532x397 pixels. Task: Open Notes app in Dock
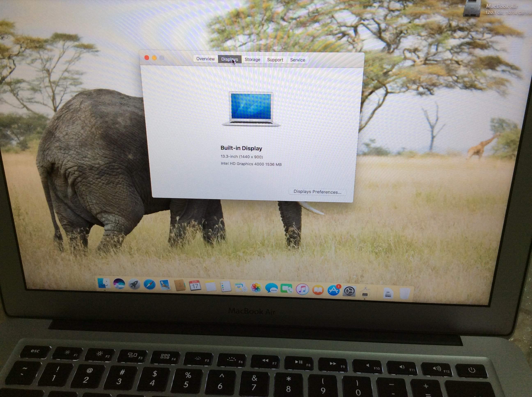pyautogui.click(x=210, y=286)
